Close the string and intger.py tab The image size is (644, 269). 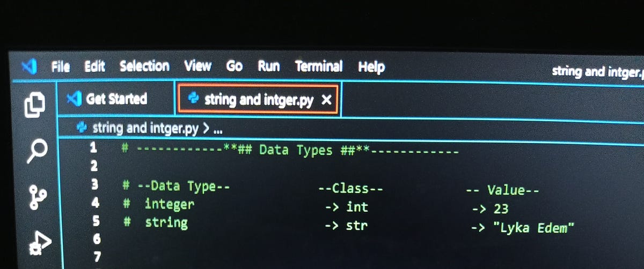(326, 100)
